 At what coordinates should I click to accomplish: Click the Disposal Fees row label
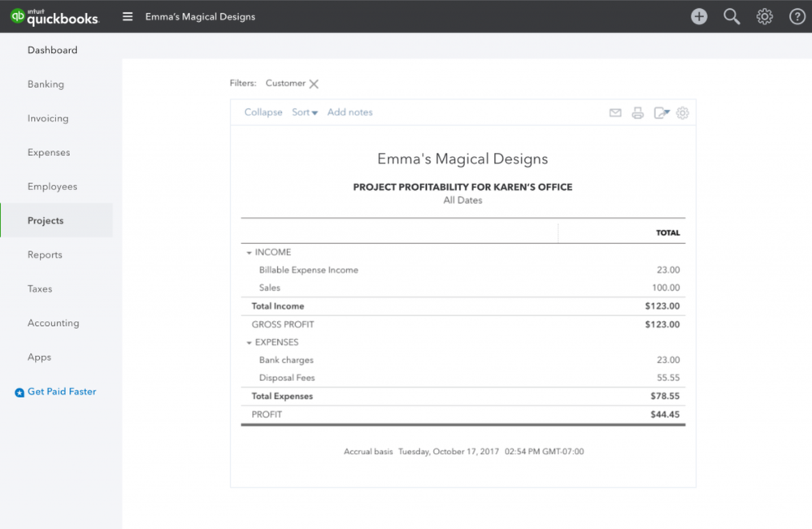287,378
